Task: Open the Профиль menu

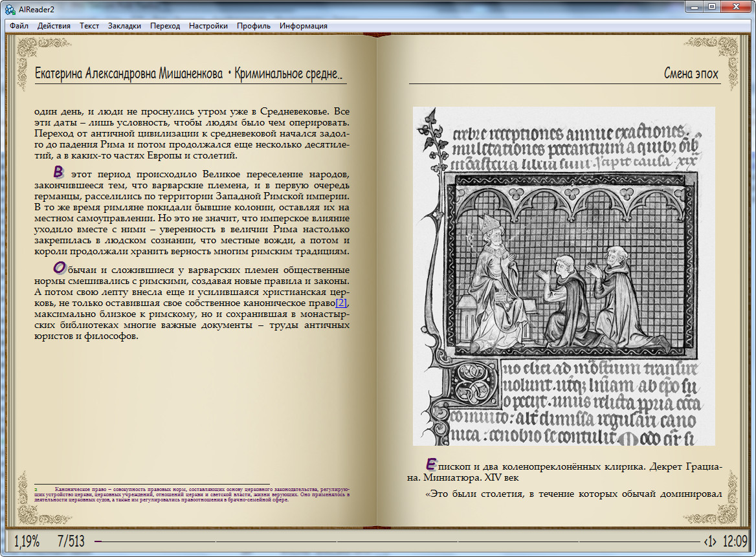Action: [x=254, y=26]
